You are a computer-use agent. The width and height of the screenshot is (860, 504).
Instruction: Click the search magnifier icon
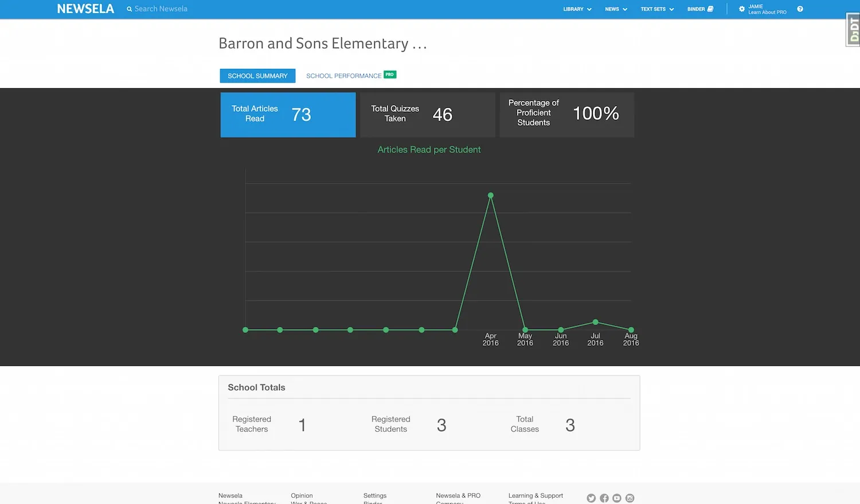(130, 9)
